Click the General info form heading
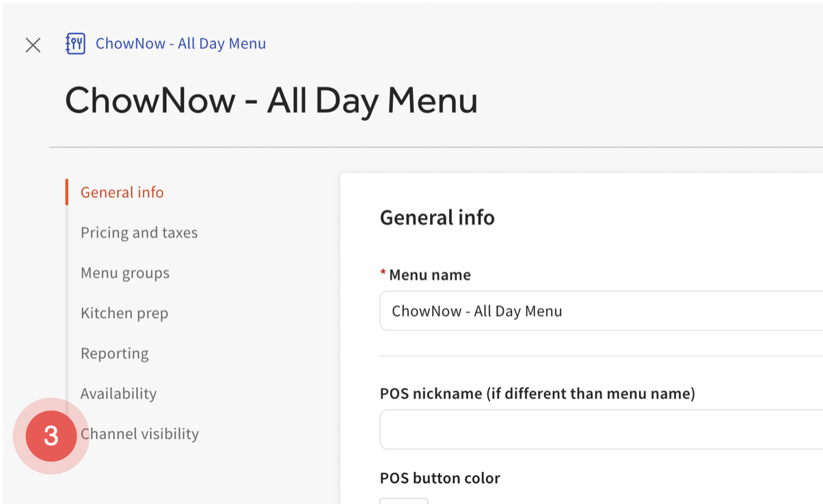 (437, 217)
